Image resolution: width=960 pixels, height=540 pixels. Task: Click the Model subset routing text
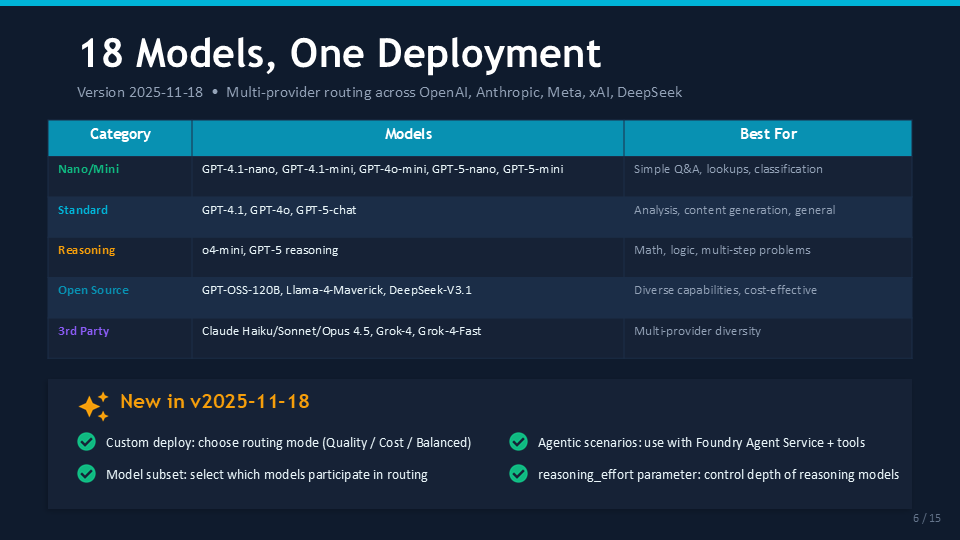tap(266, 474)
